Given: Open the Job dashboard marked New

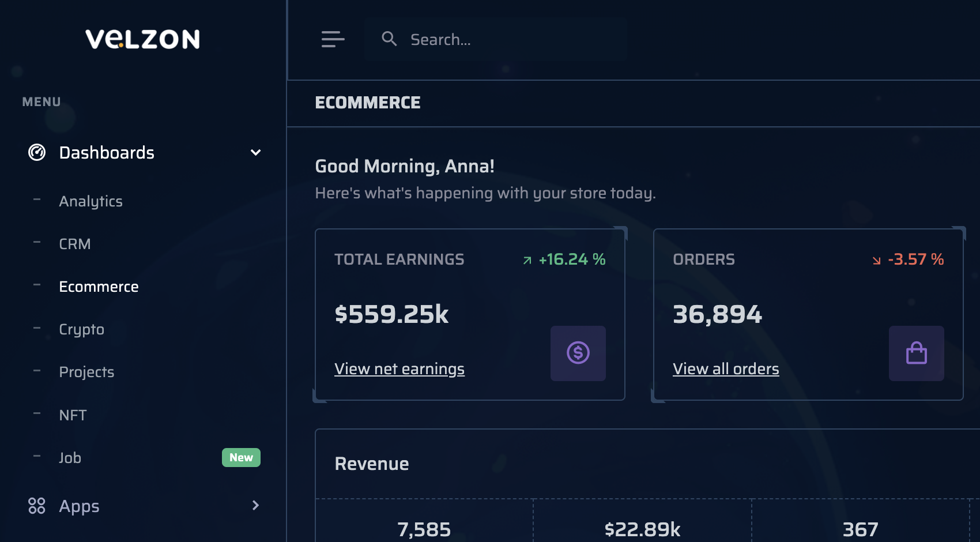Looking at the screenshot, I should 70,458.
